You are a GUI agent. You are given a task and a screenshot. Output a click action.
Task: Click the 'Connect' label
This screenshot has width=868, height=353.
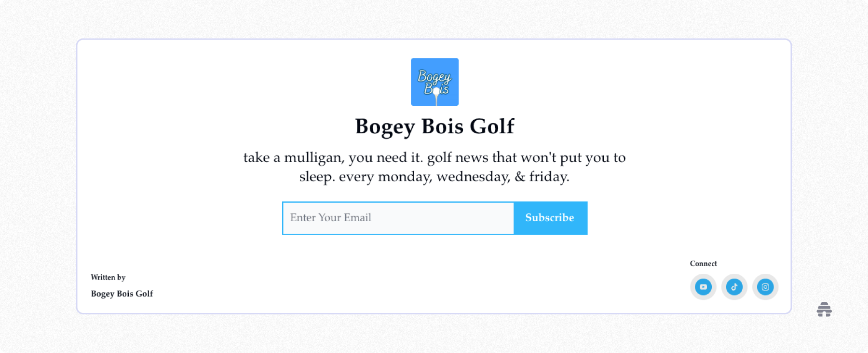[703, 264]
